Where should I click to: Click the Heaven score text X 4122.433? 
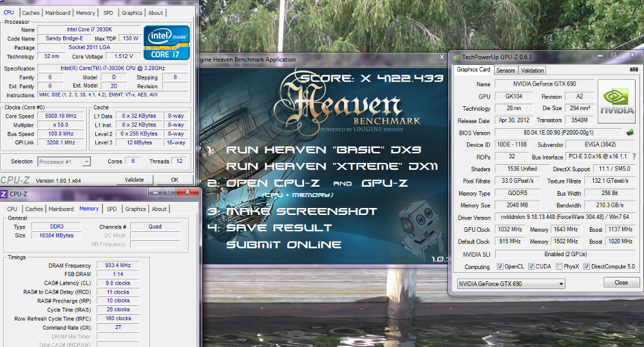tap(372, 78)
